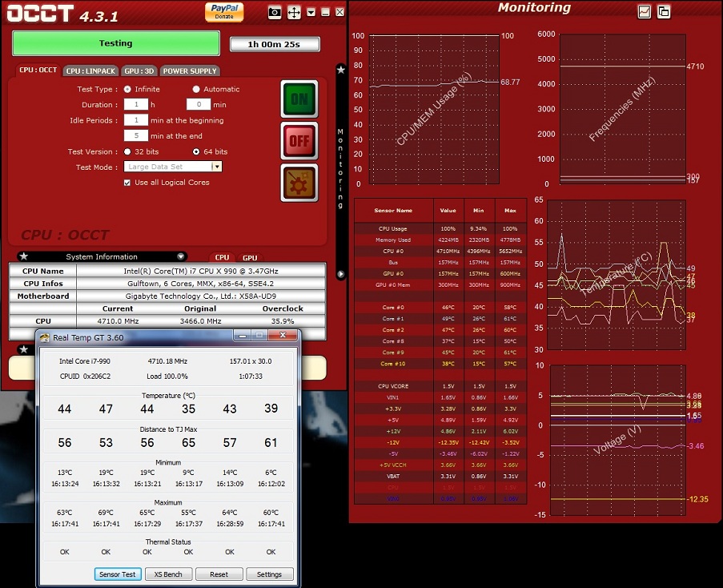Click the Core #0 sensor row
The width and height of the screenshot is (723, 588).
(x=440, y=307)
